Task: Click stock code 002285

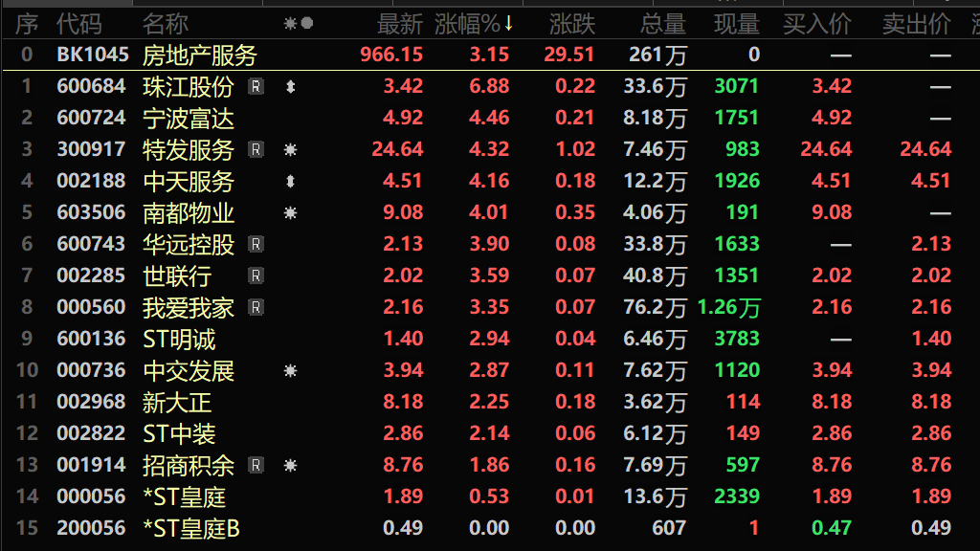Action: 91,275
